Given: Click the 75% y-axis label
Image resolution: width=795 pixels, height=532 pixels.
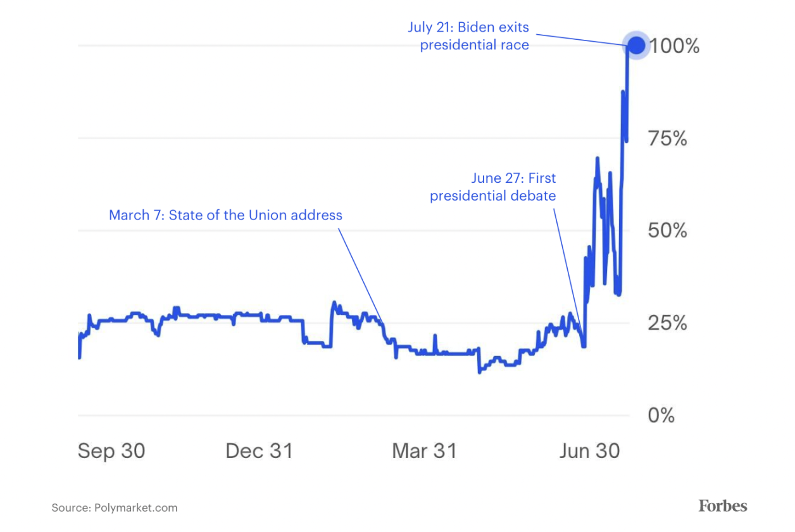Looking at the screenshot, I should [x=668, y=139].
